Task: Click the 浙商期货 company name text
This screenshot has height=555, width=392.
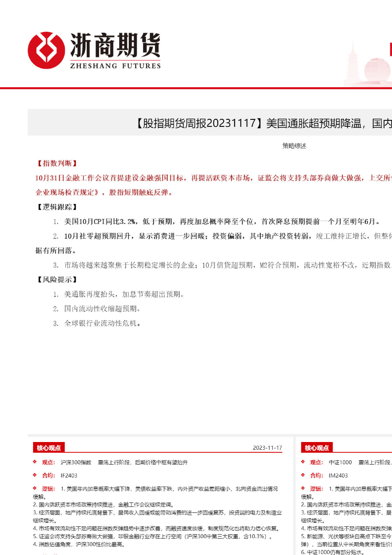Action: [115, 46]
